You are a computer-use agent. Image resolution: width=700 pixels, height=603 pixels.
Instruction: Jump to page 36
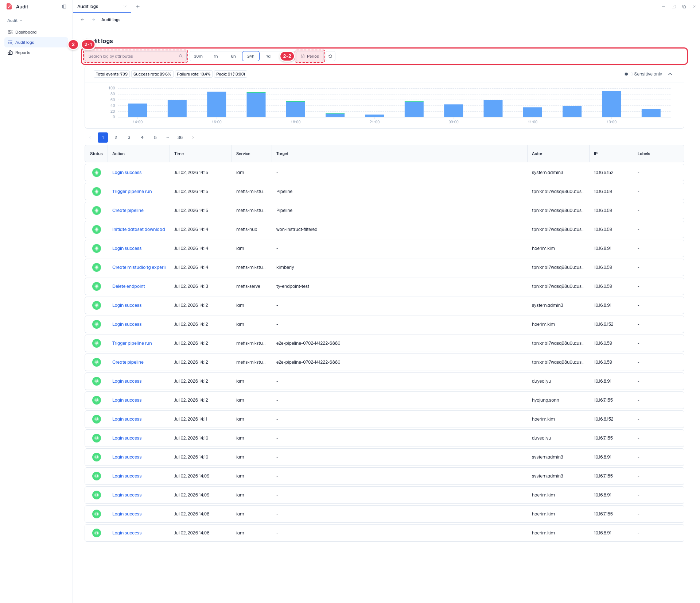tap(180, 138)
